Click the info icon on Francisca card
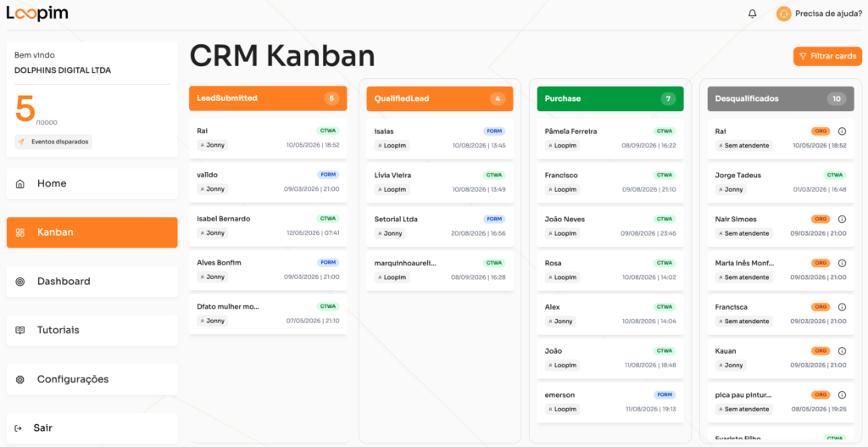 [x=842, y=307]
